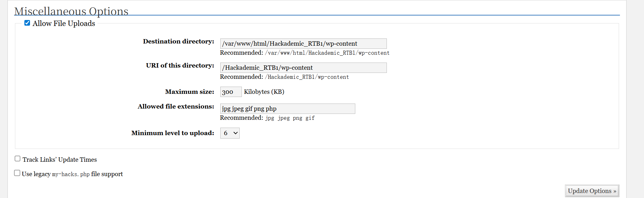Click the "Allowed file extensions:" label

coord(176,106)
